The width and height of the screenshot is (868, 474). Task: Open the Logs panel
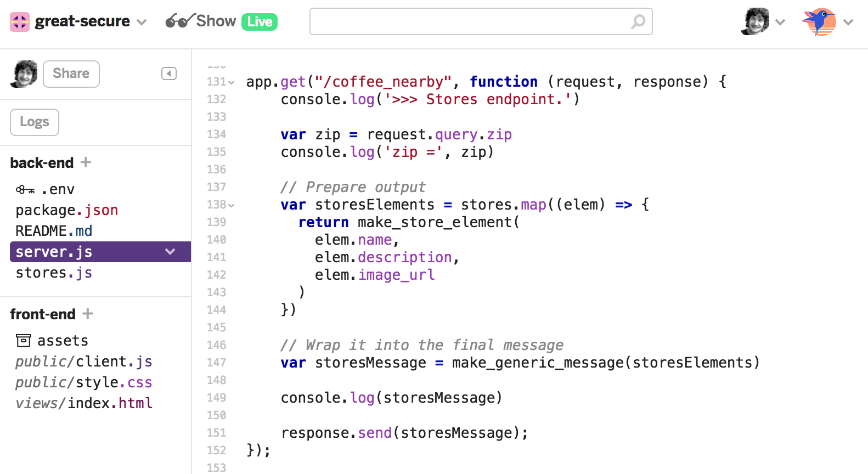point(35,122)
